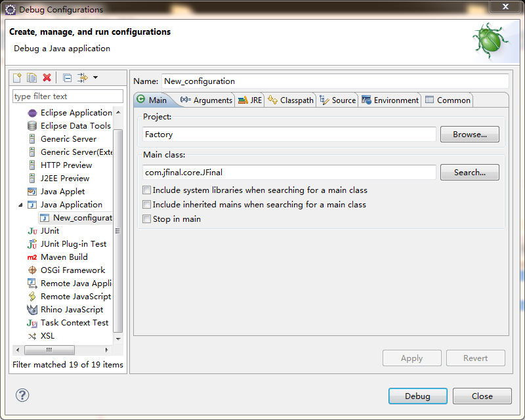Click the Remote Java Appli icon
525x420 pixels.
[32, 283]
